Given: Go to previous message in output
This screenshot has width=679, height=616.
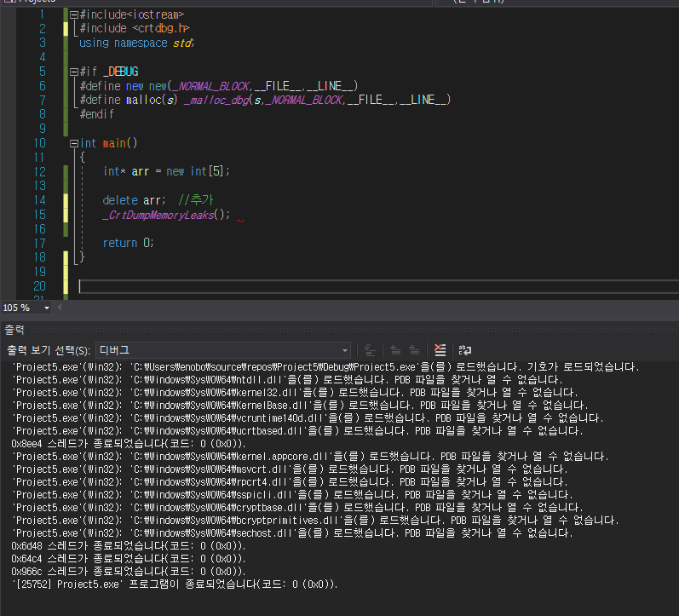Looking at the screenshot, I should [395, 350].
